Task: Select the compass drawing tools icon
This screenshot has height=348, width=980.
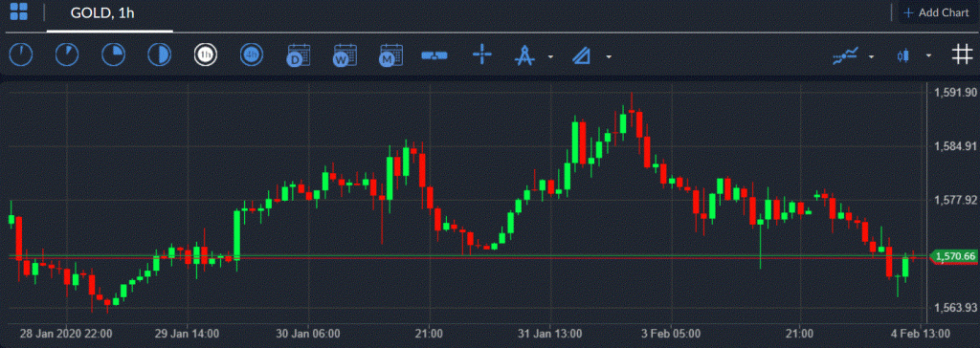Action: 525,56
